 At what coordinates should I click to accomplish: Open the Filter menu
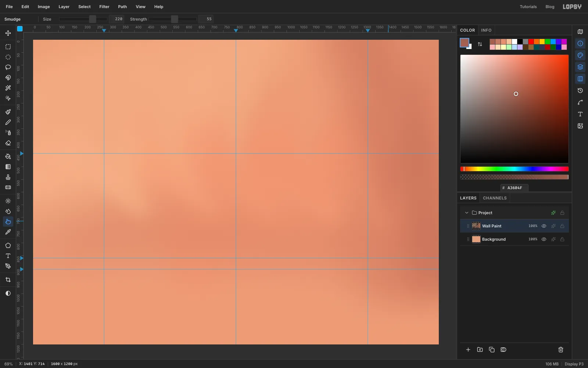104,7
